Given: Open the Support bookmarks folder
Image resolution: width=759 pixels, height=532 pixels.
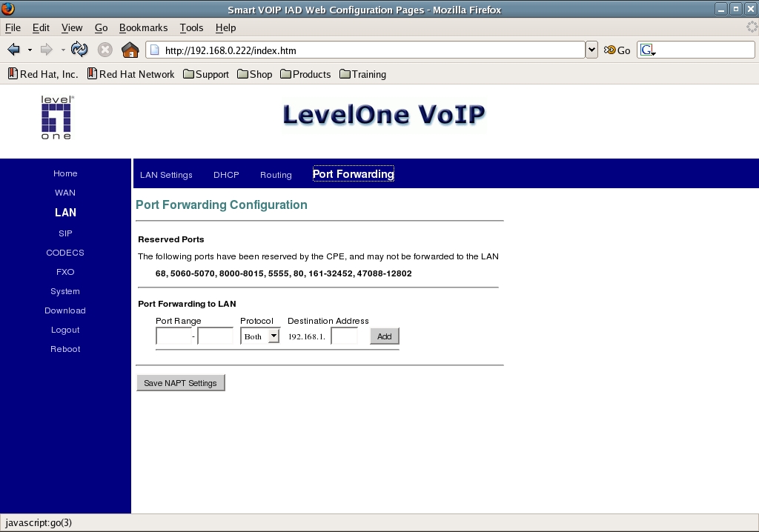Looking at the screenshot, I should (x=206, y=74).
